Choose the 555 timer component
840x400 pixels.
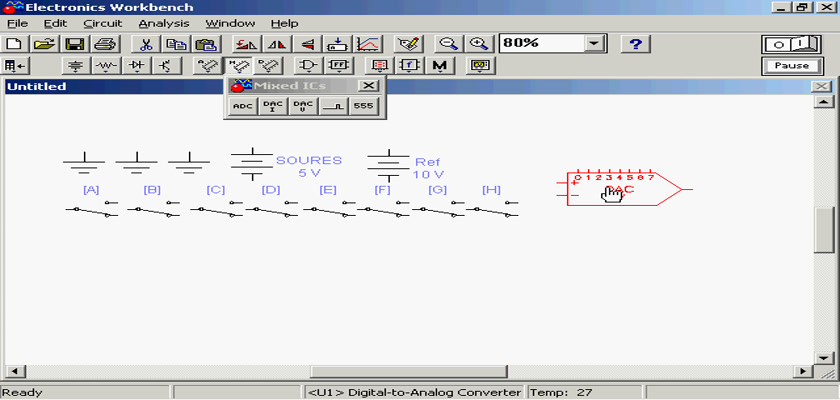point(363,106)
